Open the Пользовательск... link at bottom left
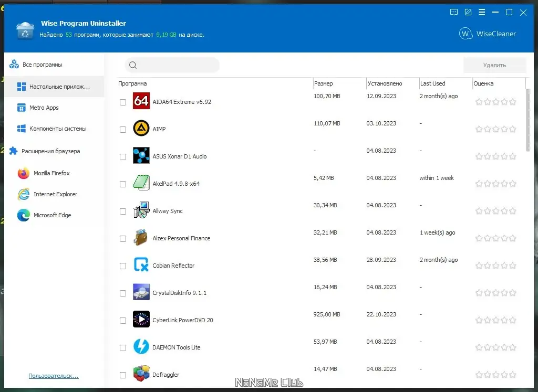 (54, 376)
